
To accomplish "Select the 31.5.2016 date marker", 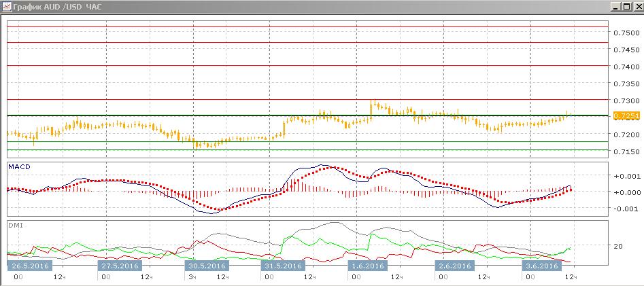I will point(283,266).
